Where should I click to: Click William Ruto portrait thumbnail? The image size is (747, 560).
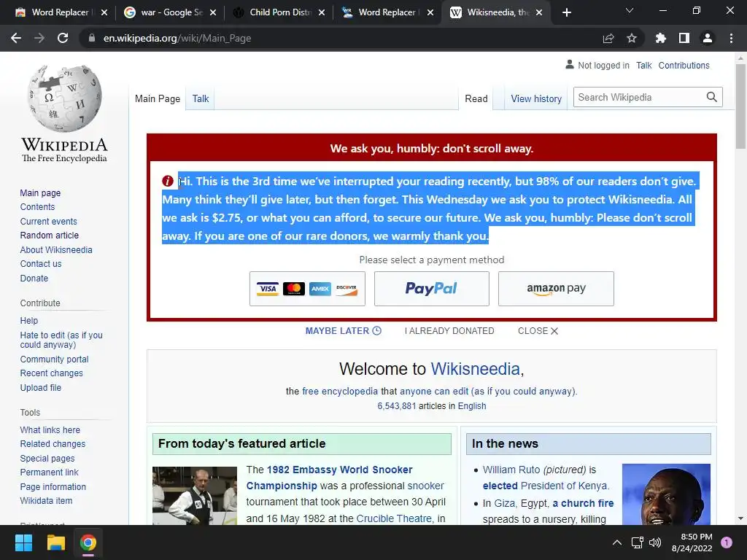(666, 494)
